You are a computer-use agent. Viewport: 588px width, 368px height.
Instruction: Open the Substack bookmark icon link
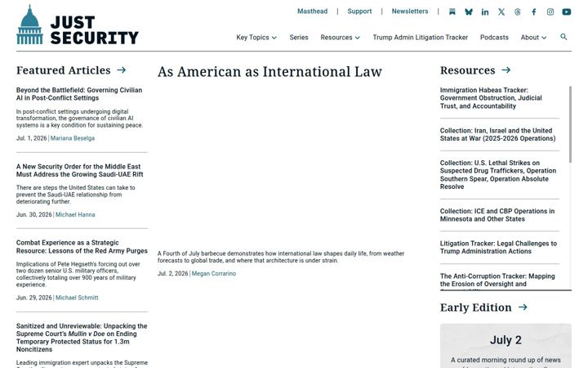coord(452,12)
